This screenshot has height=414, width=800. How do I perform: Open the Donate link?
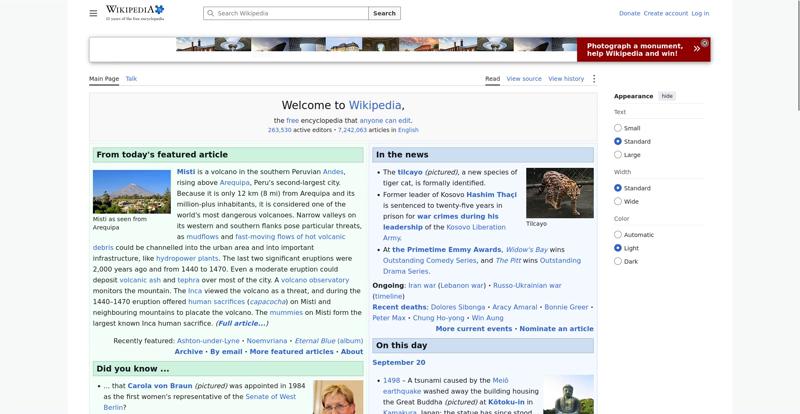[629, 13]
